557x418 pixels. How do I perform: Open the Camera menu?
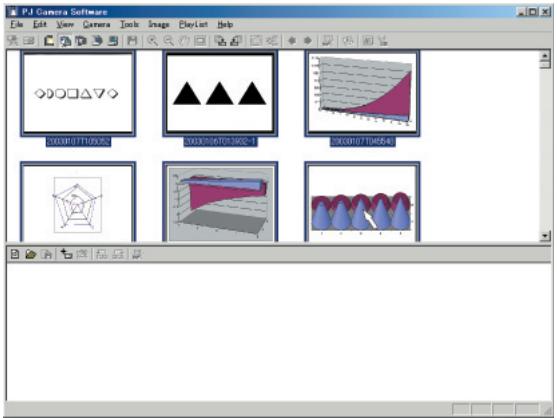pos(96,25)
